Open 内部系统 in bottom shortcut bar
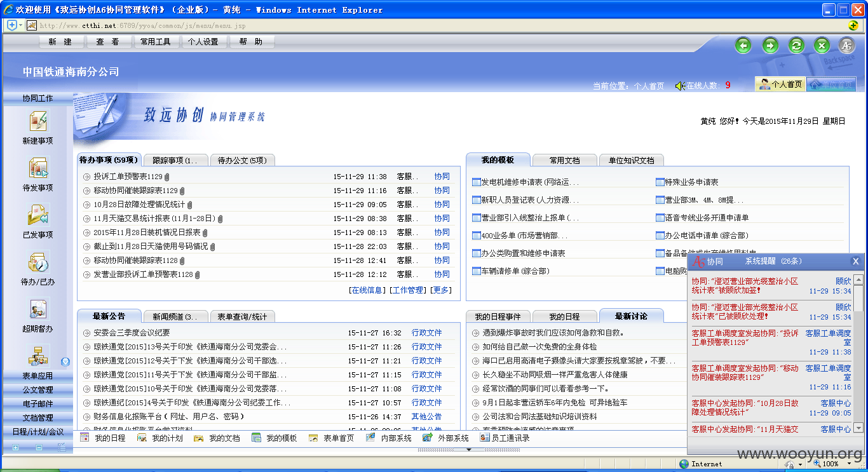The width and height of the screenshot is (868, 472). pos(390,438)
